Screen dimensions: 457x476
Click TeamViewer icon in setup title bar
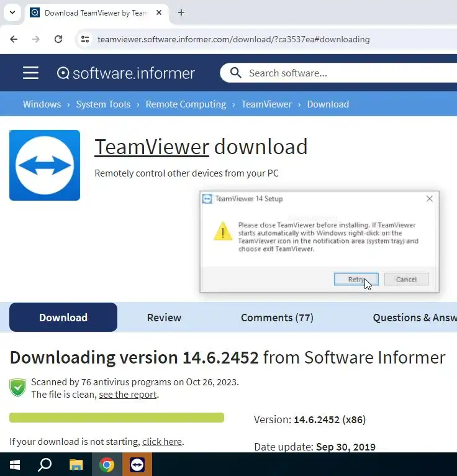[x=207, y=199]
